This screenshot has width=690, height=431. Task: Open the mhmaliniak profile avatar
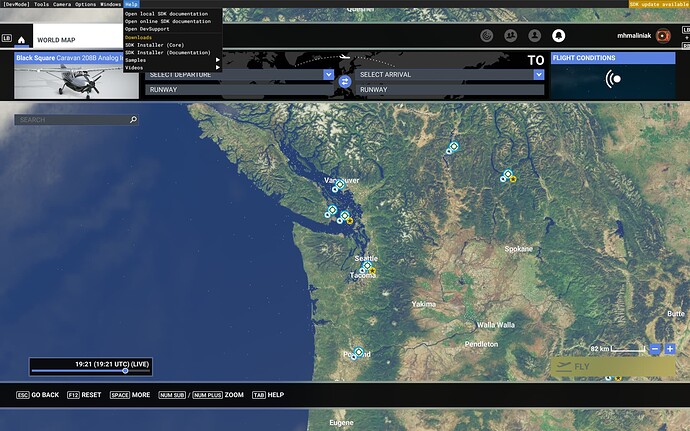coord(662,34)
